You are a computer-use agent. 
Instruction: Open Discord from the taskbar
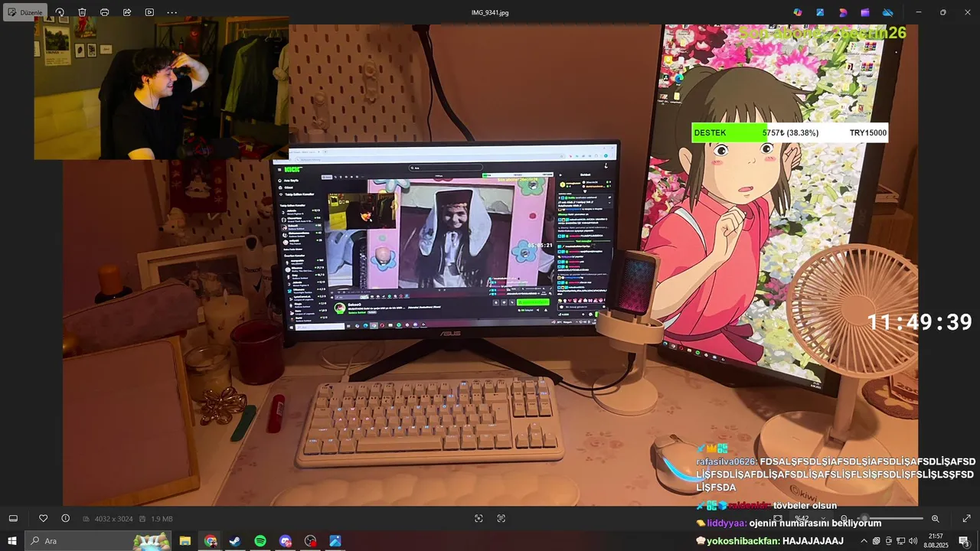pos(286,541)
